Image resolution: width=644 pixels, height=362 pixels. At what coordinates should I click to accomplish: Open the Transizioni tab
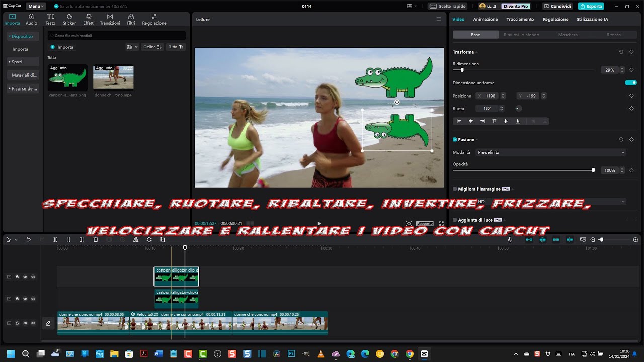(x=110, y=19)
